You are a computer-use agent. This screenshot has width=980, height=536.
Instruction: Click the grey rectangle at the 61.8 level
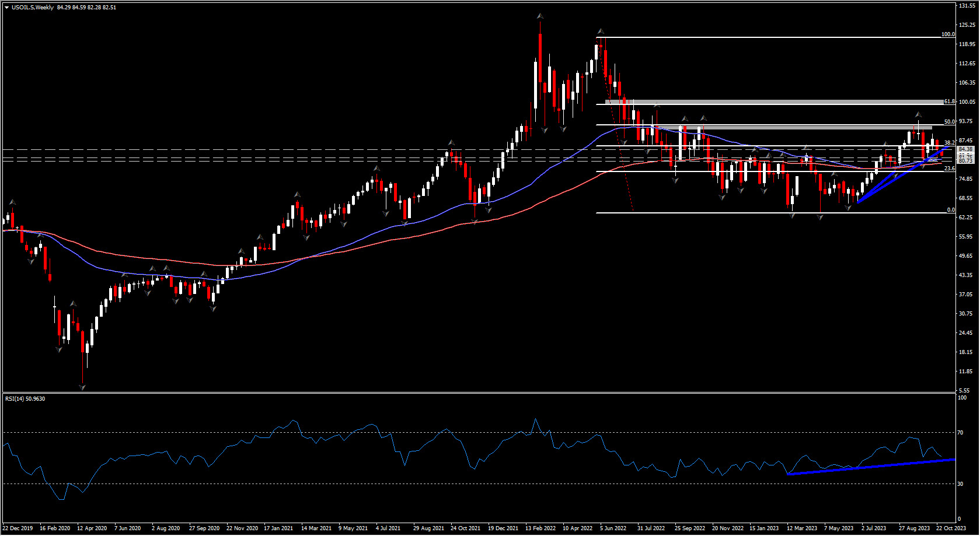coord(759,102)
